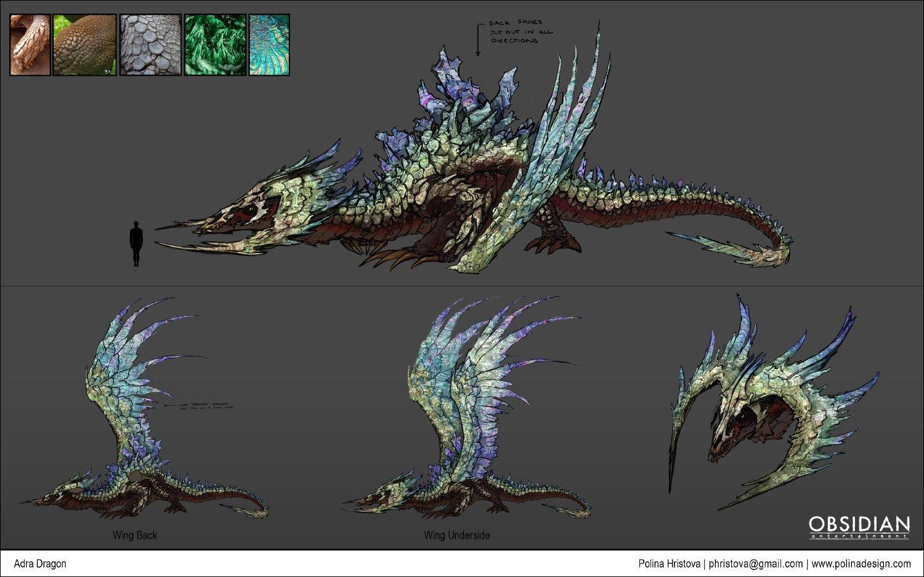Click the human scale silhouette figure
The height and width of the screenshot is (577, 924).
(136, 244)
